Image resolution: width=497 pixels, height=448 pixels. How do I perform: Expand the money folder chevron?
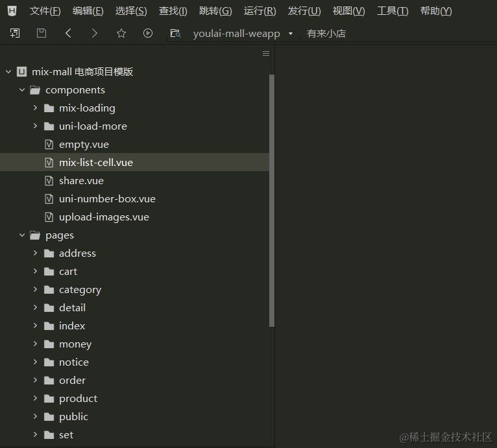pyautogui.click(x=35, y=344)
